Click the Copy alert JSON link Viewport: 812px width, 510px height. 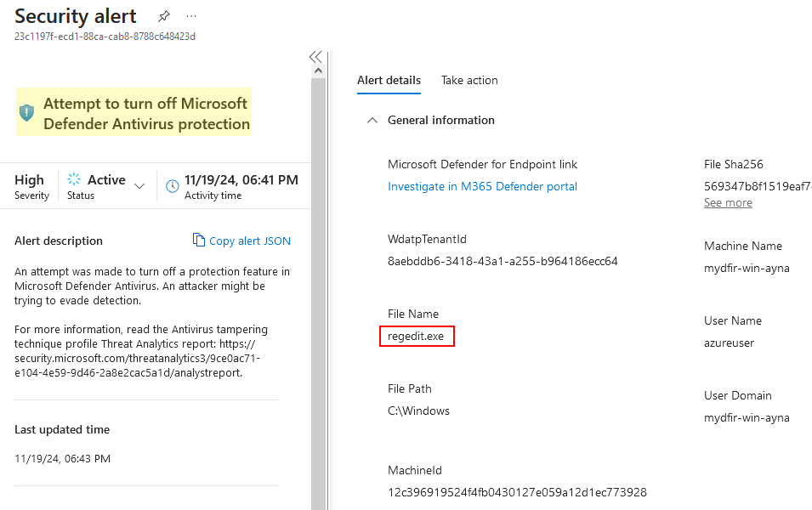click(250, 241)
